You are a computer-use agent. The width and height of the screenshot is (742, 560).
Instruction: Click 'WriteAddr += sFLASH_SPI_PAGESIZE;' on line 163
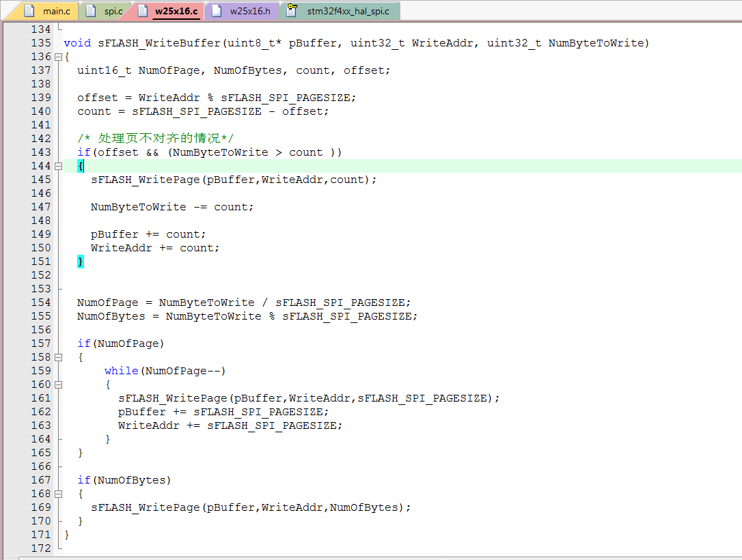click(230, 425)
